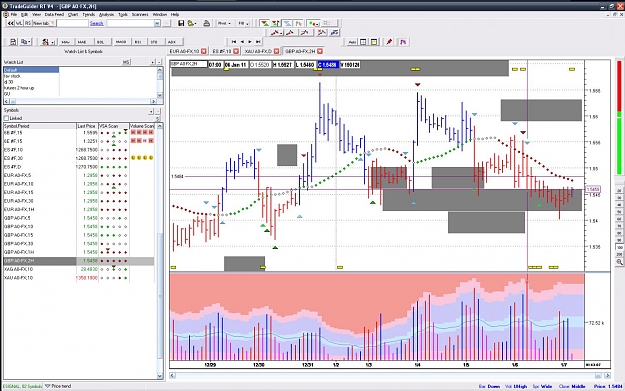Click the first red trend line tool icon
625x391 pixels.
point(277,33)
